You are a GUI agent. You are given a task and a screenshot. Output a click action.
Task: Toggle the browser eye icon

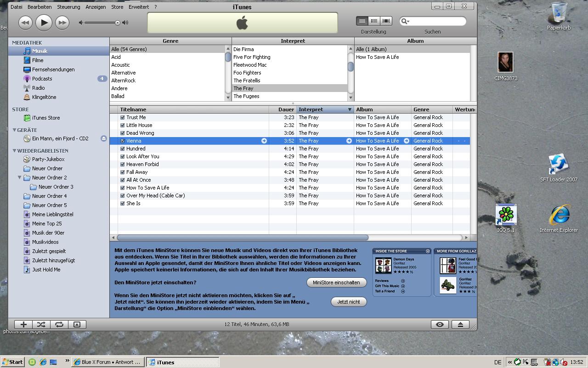click(440, 324)
